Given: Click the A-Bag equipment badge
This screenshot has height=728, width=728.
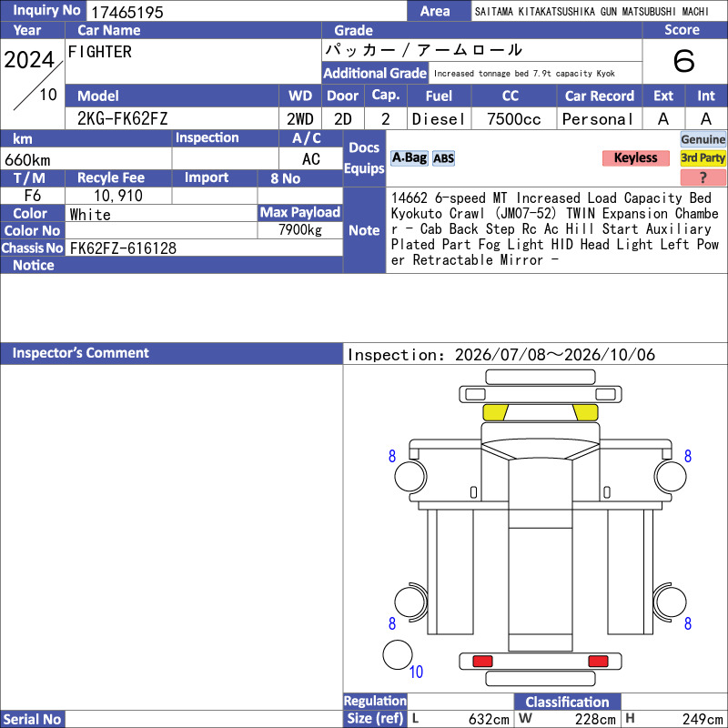Looking at the screenshot, I should [409, 158].
